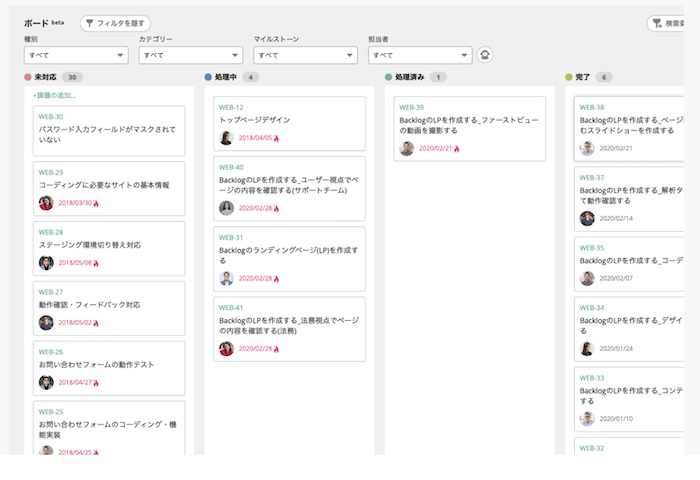
Task: Click the flame icon on WEB-31 card
Action: coord(277,279)
